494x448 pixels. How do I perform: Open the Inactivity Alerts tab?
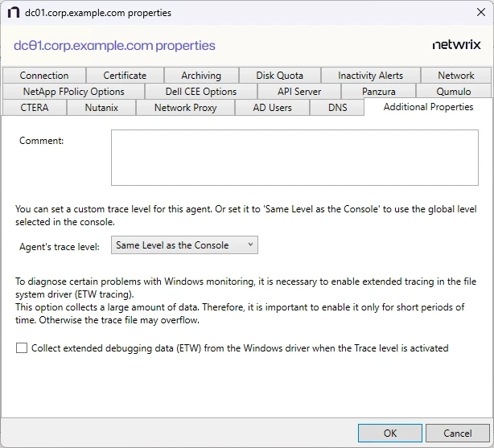[x=370, y=76]
